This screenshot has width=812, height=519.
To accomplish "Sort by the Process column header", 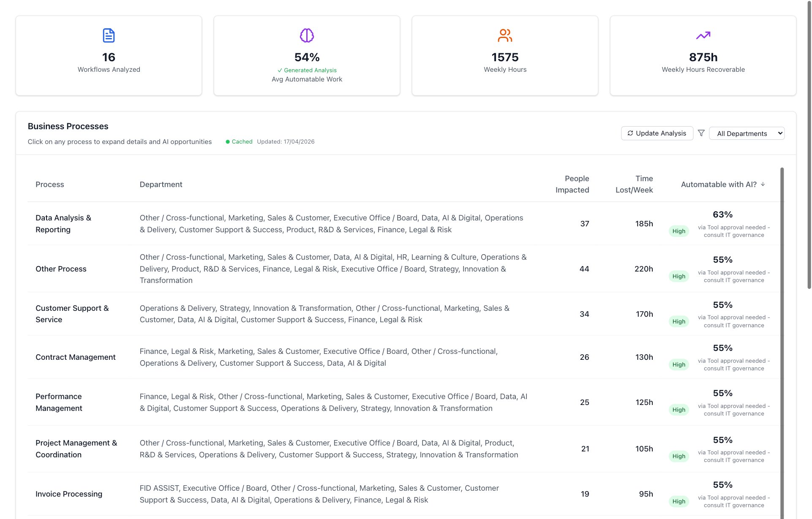I will point(50,185).
